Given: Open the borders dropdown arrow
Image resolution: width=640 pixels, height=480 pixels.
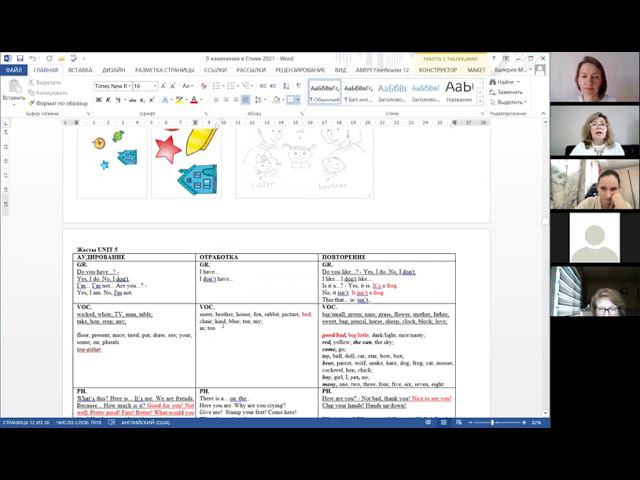Looking at the screenshot, I should click(298, 100).
